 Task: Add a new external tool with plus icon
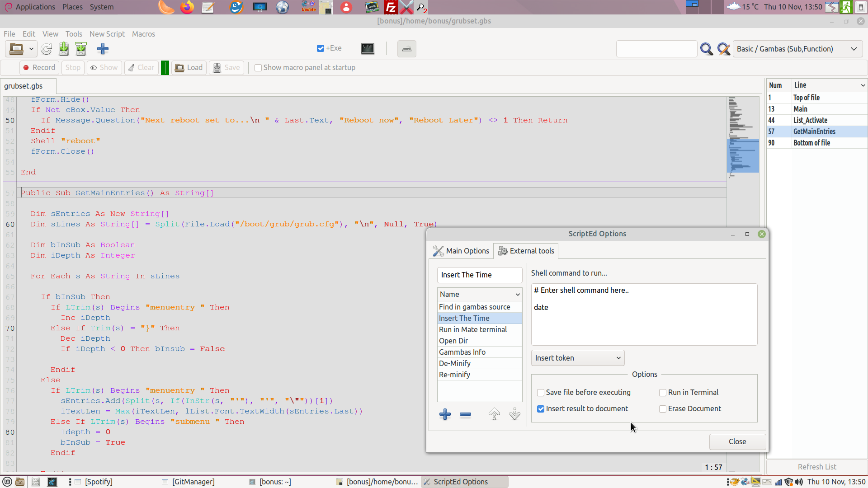pyautogui.click(x=445, y=414)
